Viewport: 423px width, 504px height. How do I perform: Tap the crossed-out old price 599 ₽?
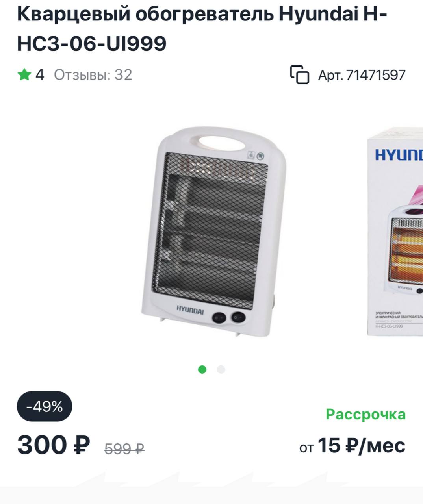click(x=124, y=448)
